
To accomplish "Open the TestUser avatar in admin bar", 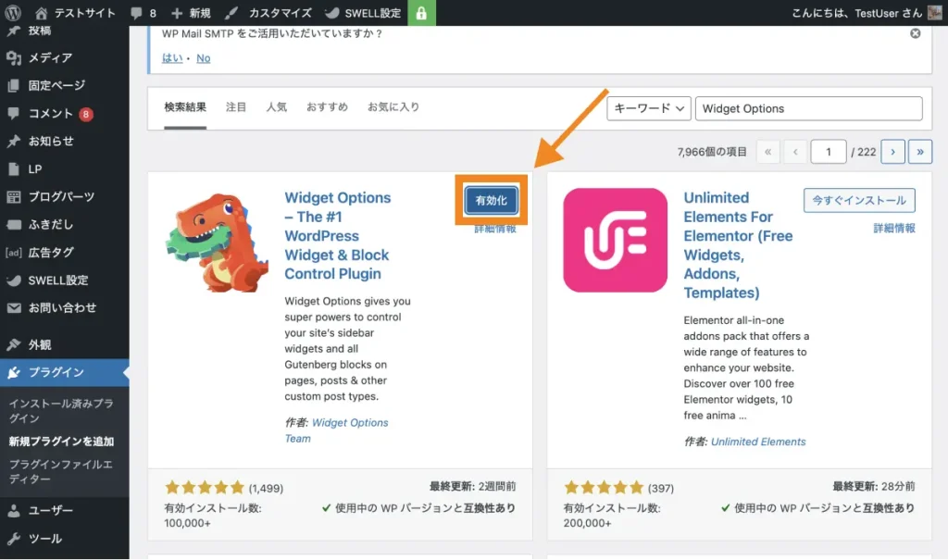I will (934, 13).
